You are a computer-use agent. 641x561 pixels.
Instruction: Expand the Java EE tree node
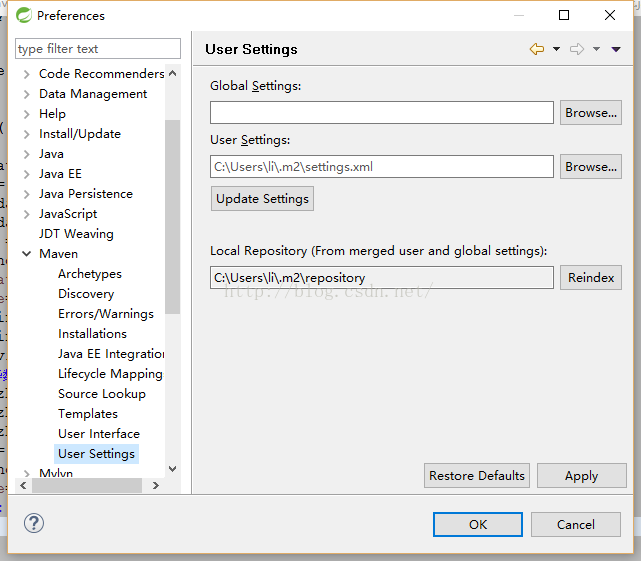(27, 174)
